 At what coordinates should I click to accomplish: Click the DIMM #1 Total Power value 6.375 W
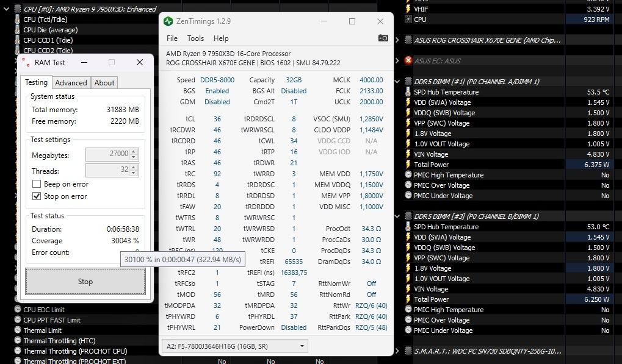(596, 165)
